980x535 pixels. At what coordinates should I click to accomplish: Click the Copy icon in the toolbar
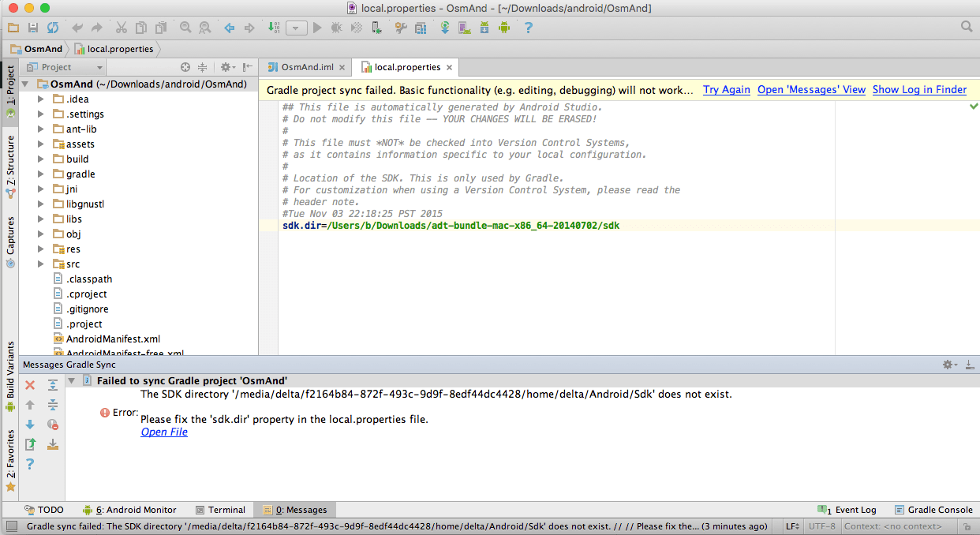point(140,28)
